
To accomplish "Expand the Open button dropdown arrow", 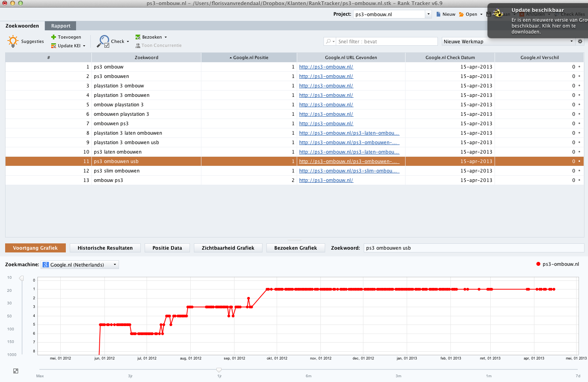I will coord(481,14).
